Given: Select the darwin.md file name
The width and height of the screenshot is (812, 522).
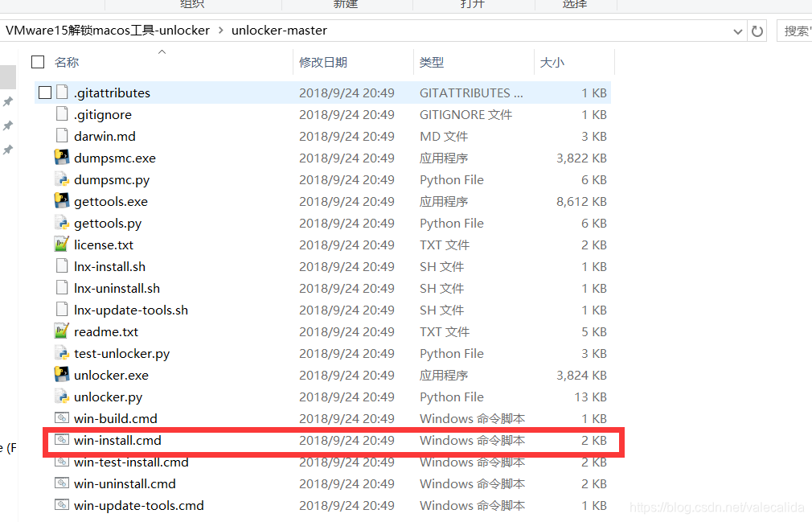Looking at the screenshot, I should tap(105, 136).
